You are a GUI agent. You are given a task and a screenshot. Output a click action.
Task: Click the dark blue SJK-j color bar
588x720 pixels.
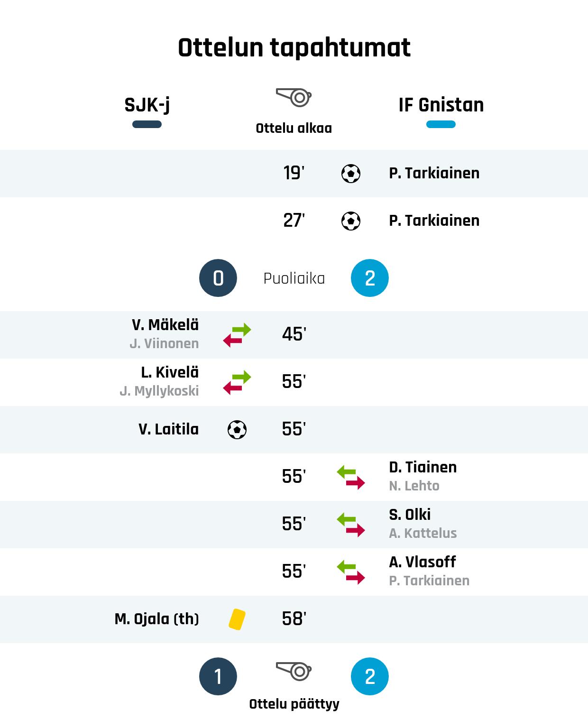[x=147, y=124]
